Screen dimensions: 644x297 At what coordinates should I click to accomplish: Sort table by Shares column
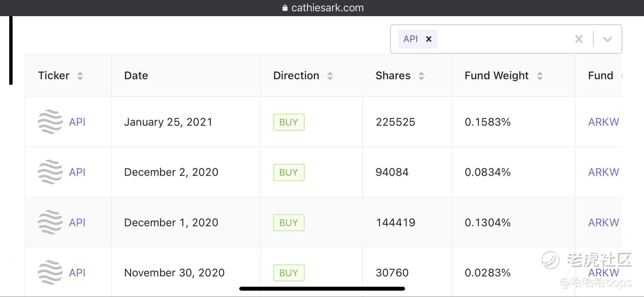[x=421, y=76]
